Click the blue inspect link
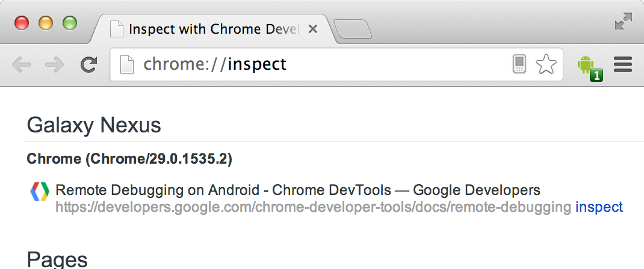 599,208
